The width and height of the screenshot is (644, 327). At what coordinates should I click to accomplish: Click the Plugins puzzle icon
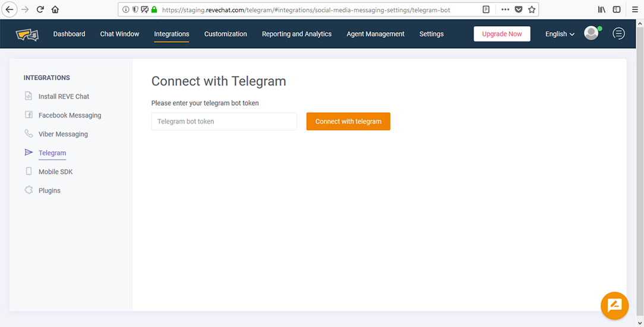coord(29,190)
